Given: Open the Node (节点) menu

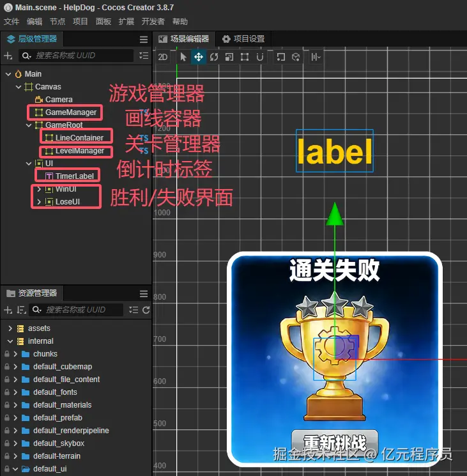Looking at the screenshot, I should (x=57, y=22).
